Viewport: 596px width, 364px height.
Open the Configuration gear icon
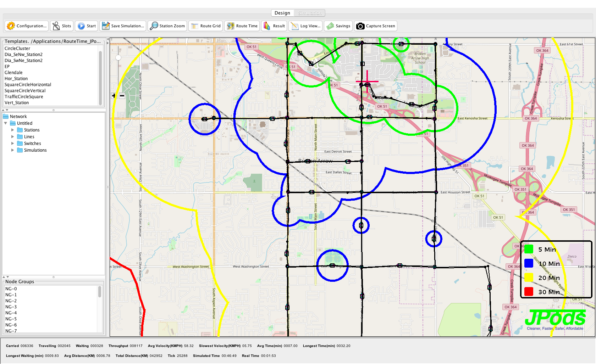(11, 26)
